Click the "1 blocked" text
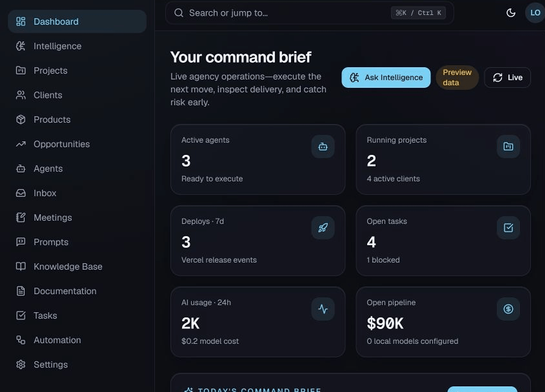Viewport: 545px width, 392px height. point(383,260)
